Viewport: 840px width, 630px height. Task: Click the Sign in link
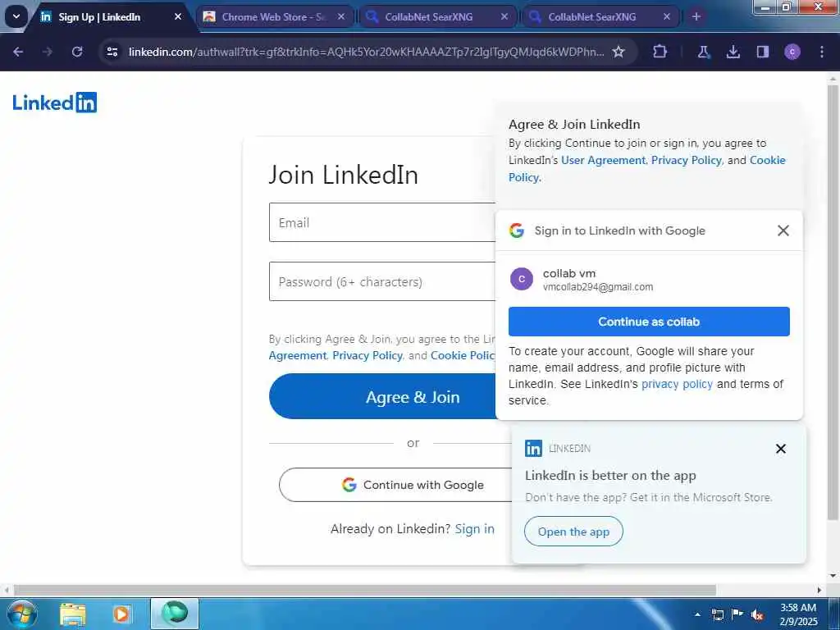tap(475, 529)
